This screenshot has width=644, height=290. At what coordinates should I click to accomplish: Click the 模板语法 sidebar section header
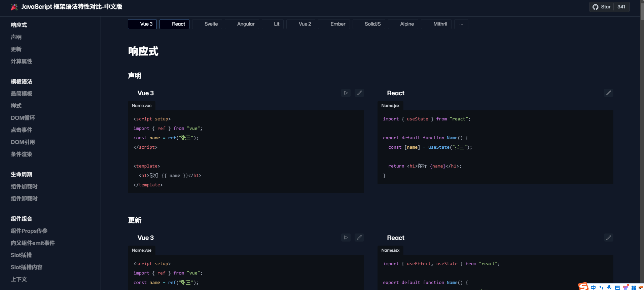(x=22, y=81)
